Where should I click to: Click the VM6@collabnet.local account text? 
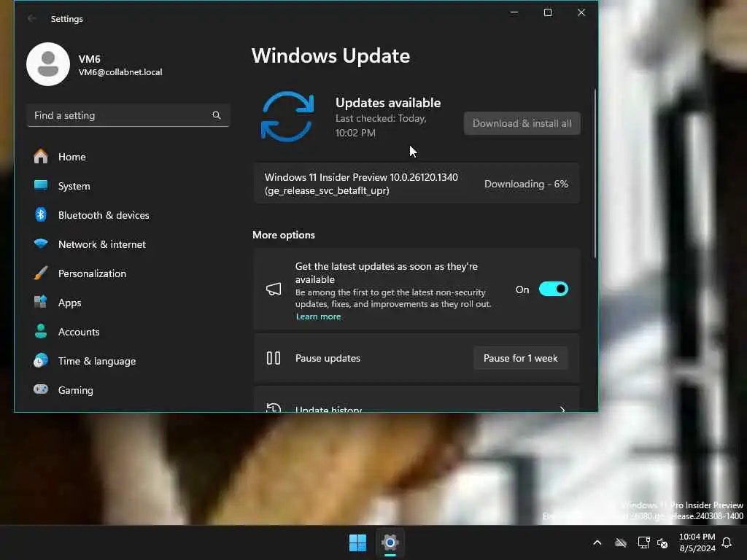pos(120,72)
